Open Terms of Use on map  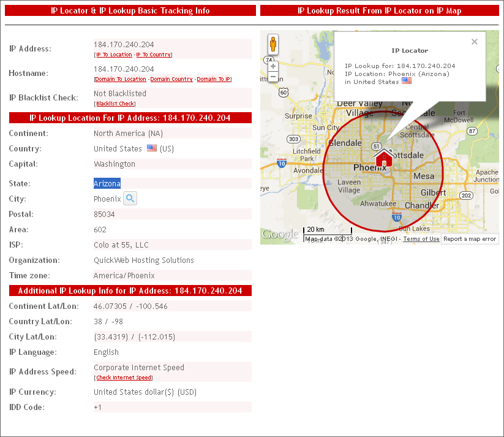421,239
